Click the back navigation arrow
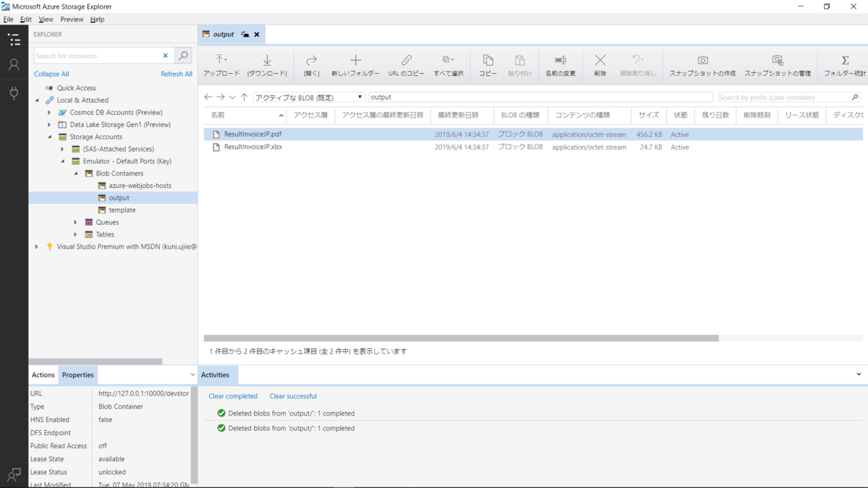The width and height of the screenshot is (868, 488). click(208, 97)
